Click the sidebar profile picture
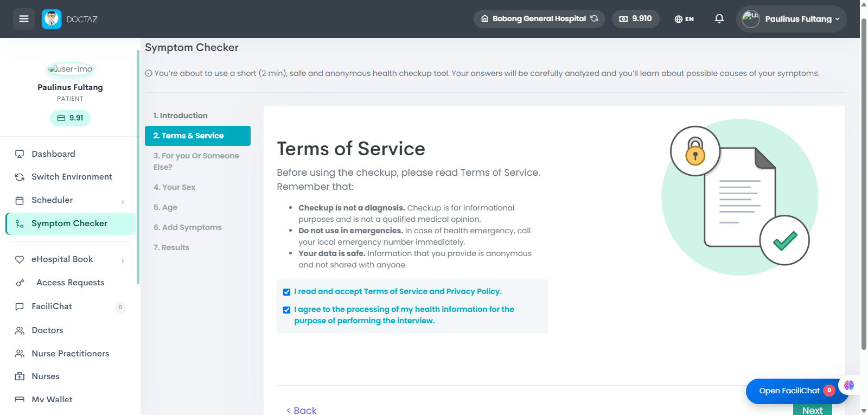Image resolution: width=868 pixels, height=415 pixels. tap(70, 69)
